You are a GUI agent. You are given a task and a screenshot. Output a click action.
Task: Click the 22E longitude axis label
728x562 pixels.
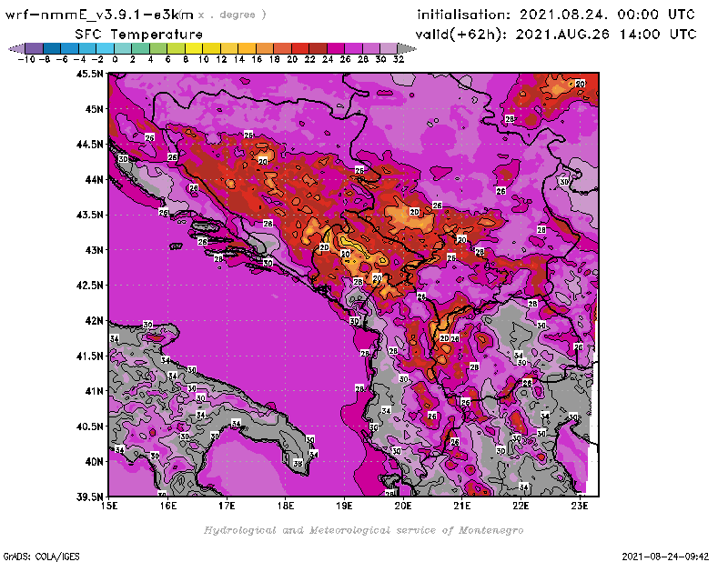[x=521, y=506]
